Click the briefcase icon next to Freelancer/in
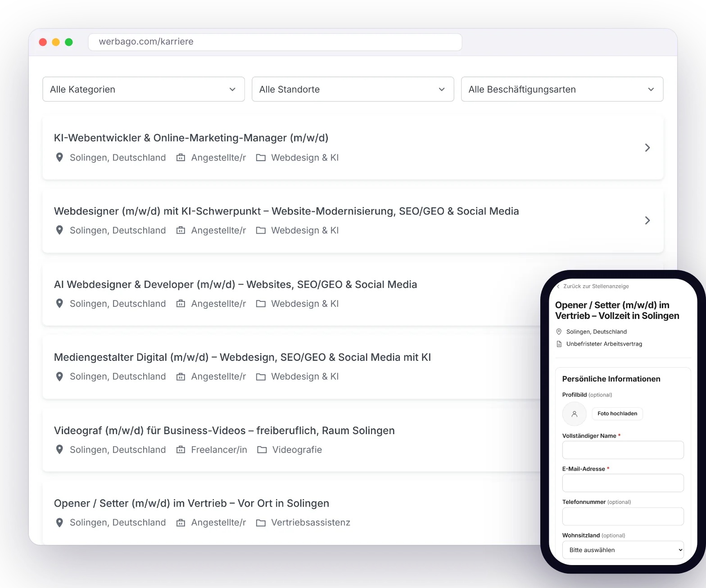Viewport: 706px width, 588px height. (x=181, y=449)
